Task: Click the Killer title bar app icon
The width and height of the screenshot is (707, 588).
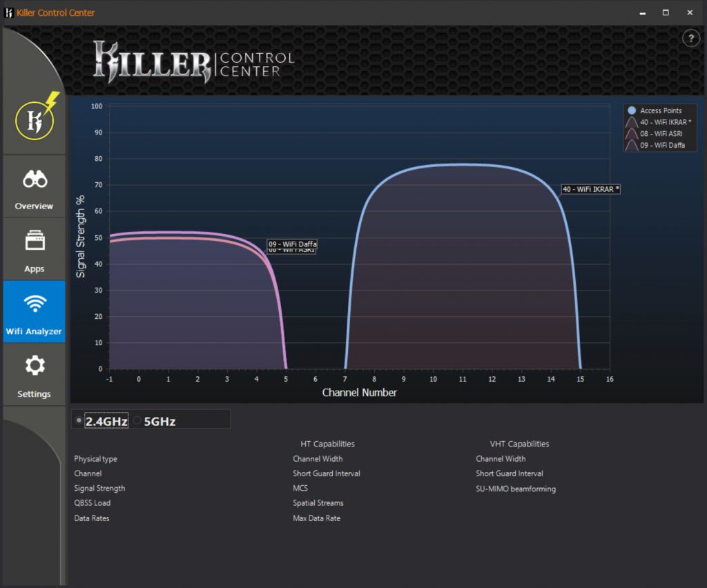Action: click(10, 12)
